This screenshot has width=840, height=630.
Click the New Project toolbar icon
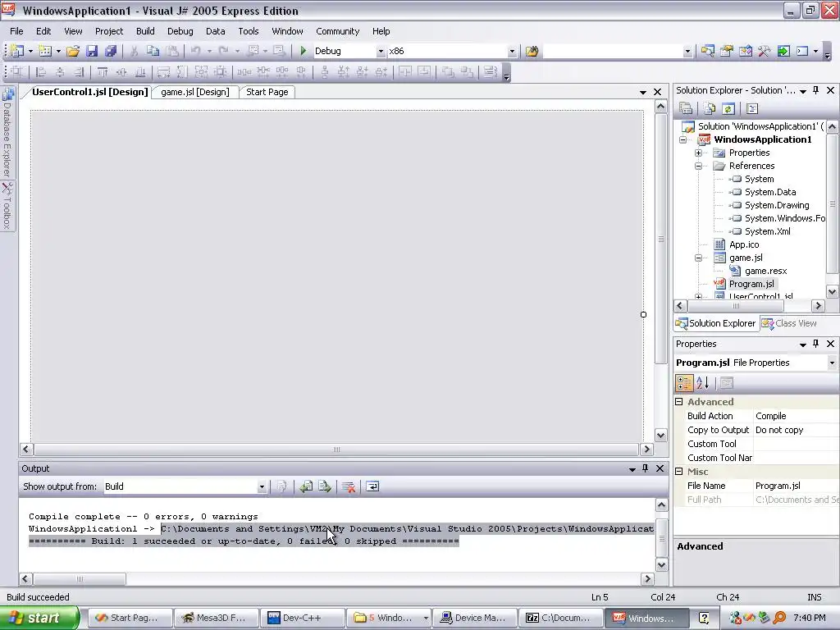coord(18,51)
